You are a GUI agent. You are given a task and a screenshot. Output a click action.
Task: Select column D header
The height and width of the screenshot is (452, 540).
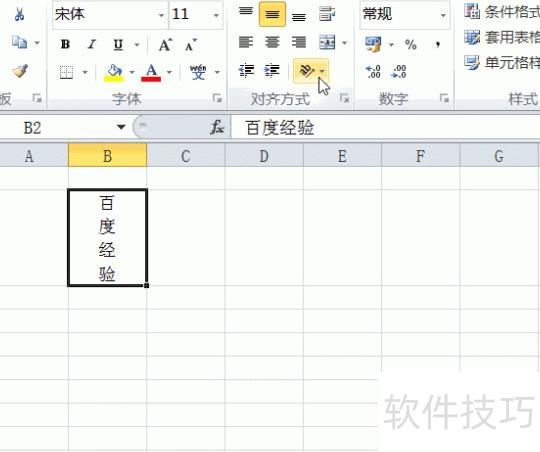coord(264,156)
